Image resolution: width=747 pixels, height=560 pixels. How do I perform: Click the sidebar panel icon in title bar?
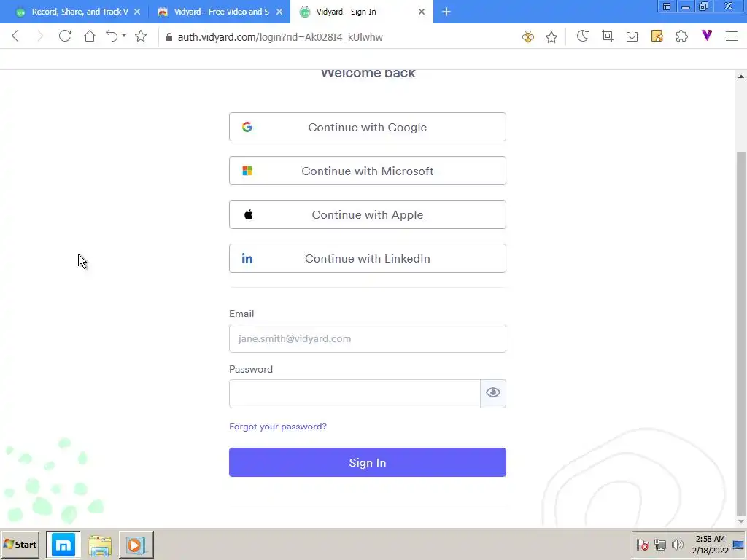pos(667,7)
